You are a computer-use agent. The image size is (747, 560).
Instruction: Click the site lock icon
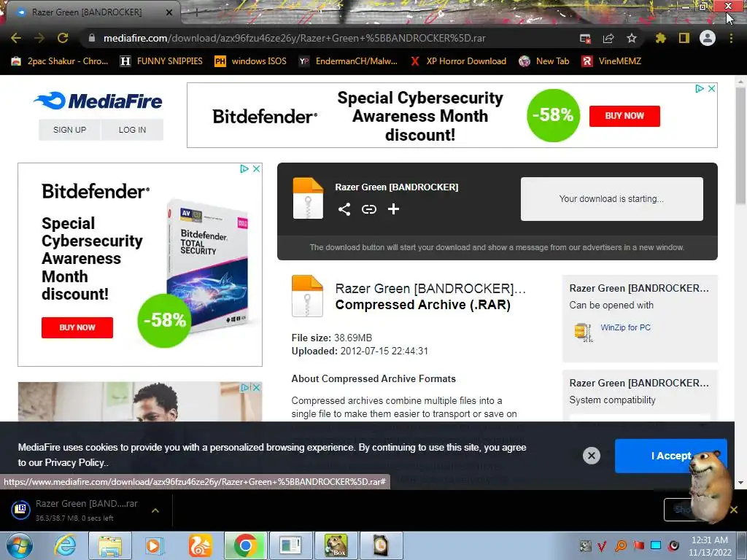(91, 38)
